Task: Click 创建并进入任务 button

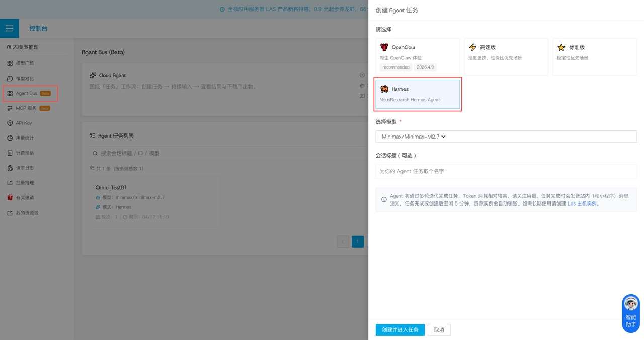Action: 400,330
